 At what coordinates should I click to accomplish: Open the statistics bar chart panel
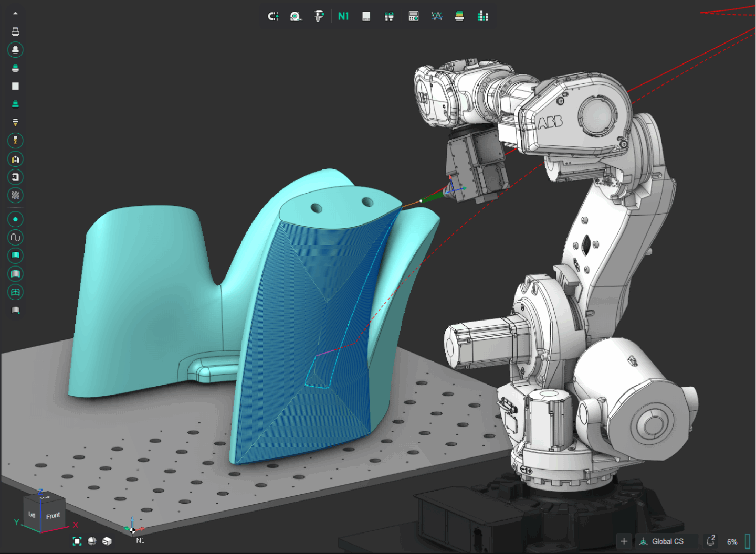(x=482, y=16)
